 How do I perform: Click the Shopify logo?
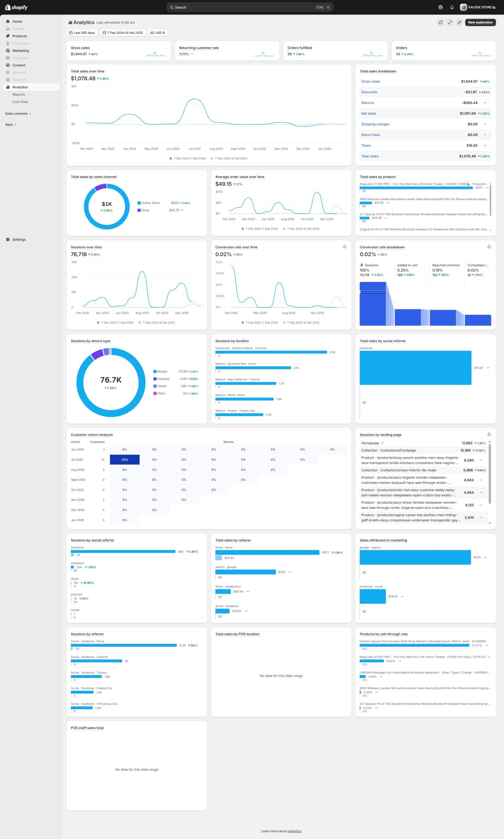pyautogui.click(x=16, y=7)
